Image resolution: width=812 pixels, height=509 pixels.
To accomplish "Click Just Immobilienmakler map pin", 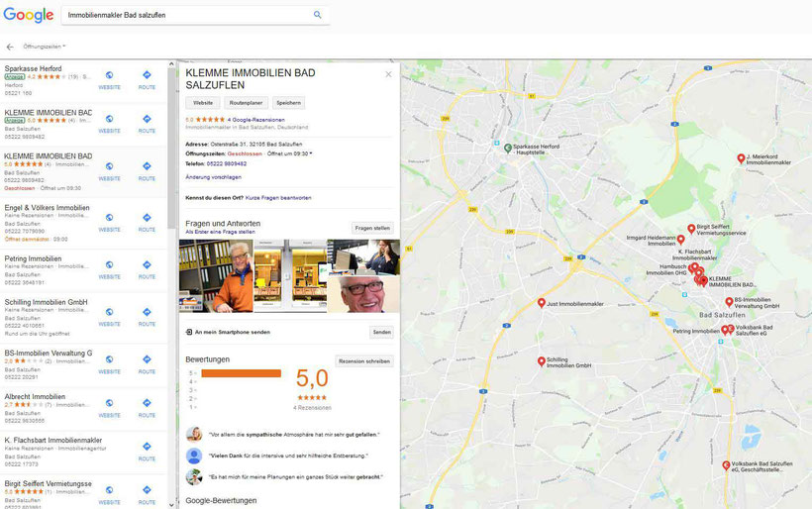I will pyautogui.click(x=541, y=303).
